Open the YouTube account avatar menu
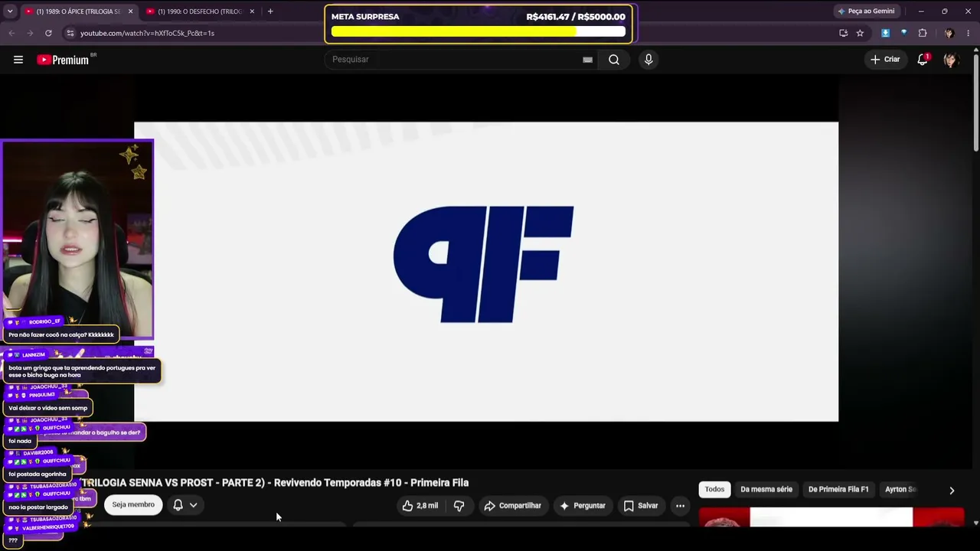This screenshot has height=551, width=980. coord(951,60)
